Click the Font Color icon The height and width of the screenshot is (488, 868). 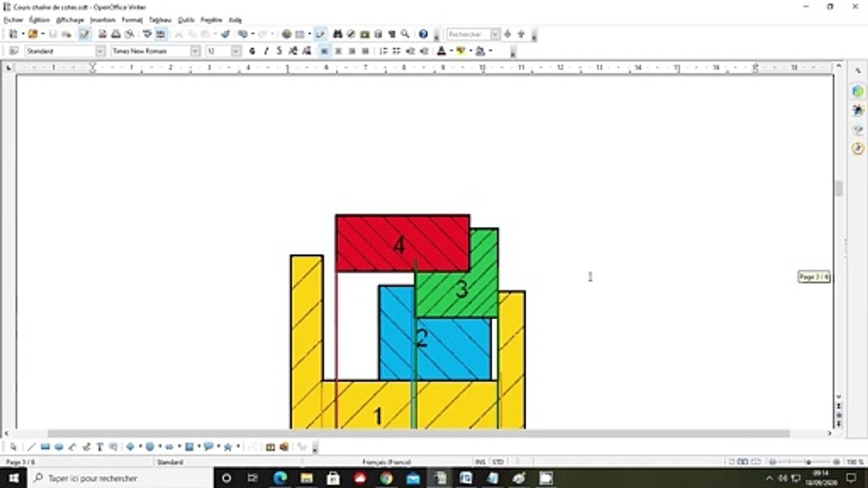tap(441, 51)
